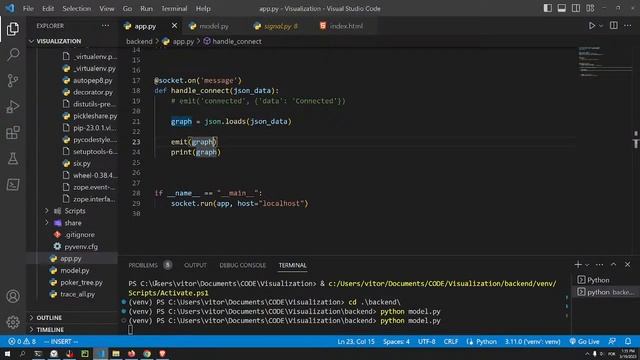Open trace_all.py in the explorer tree

point(78,294)
